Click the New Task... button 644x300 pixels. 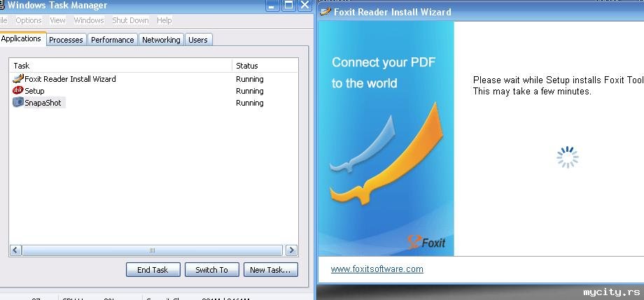pos(270,270)
